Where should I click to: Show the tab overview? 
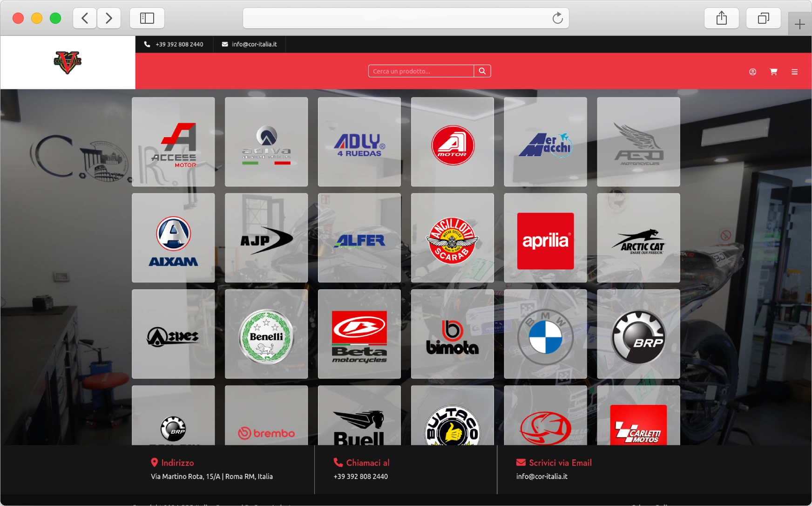(764, 18)
